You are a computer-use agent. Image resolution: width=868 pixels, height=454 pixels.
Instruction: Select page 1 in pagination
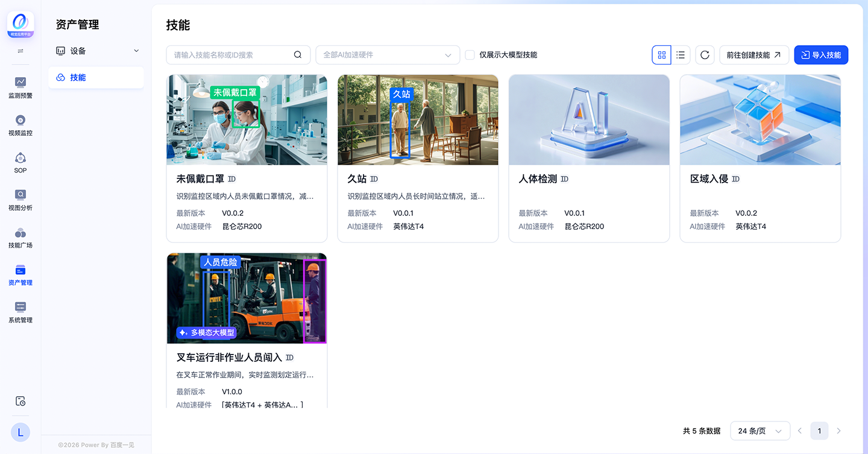pos(819,431)
